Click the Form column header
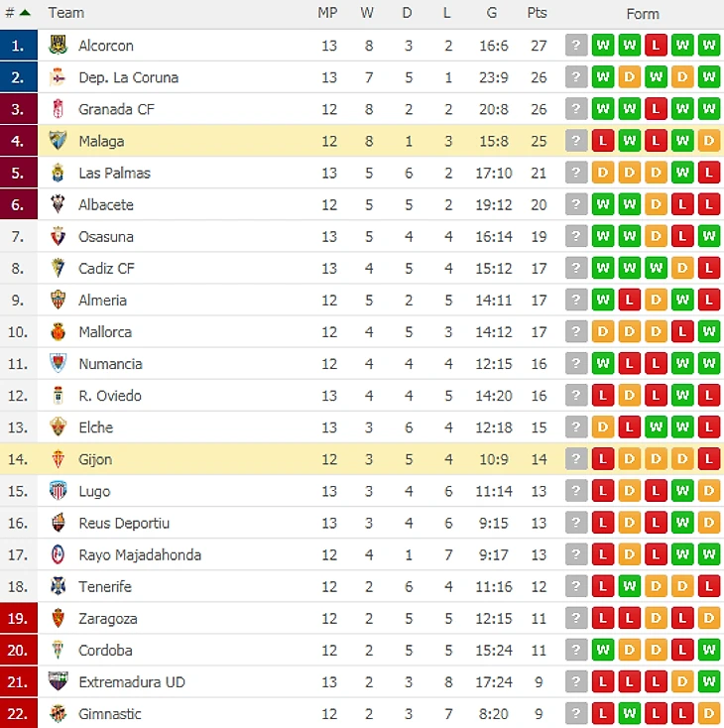 pos(643,13)
